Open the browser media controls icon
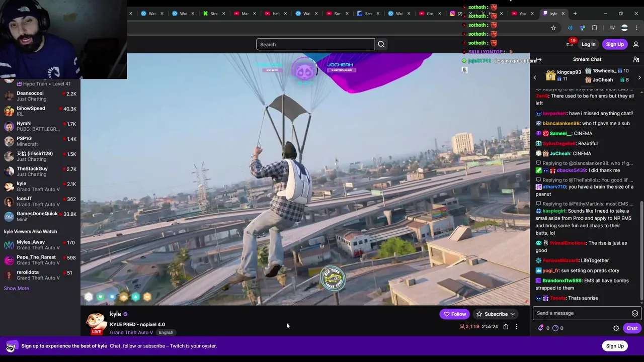This screenshot has height=362, width=644. 612,28
